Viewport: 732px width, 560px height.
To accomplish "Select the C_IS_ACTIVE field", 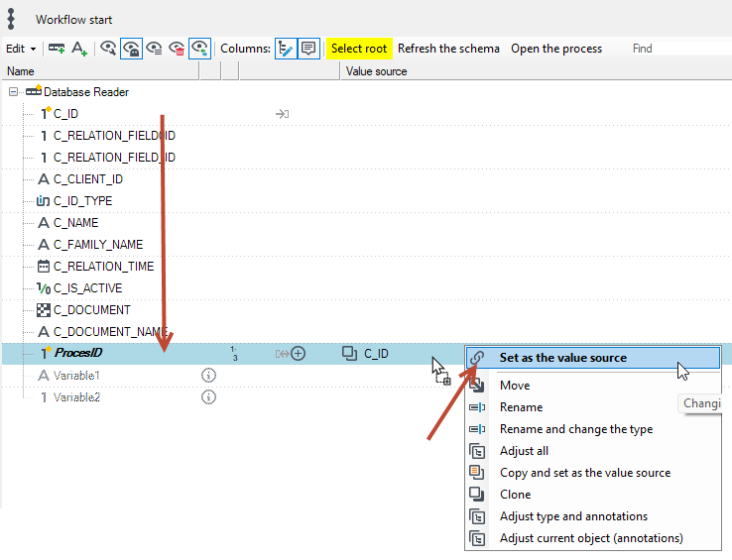I will (87, 288).
